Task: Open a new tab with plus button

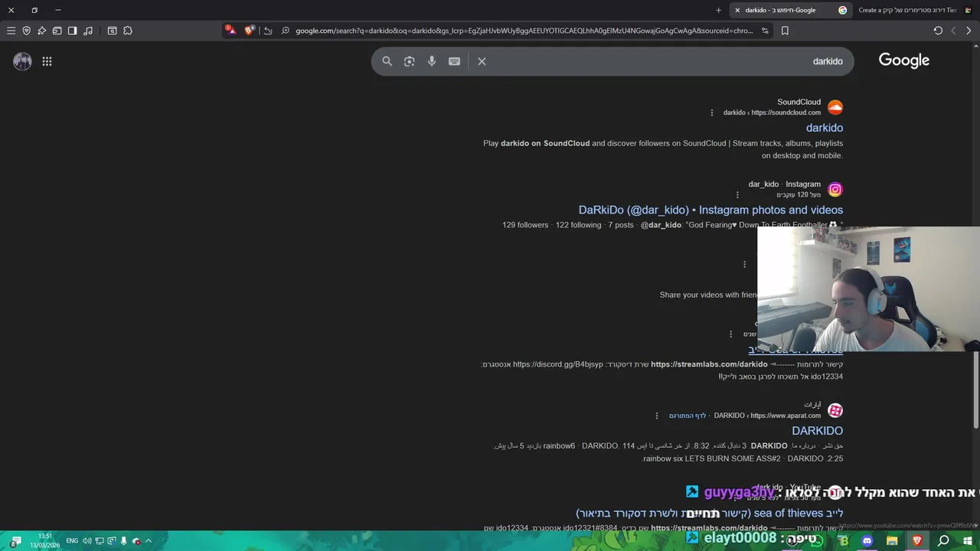Action: (x=718, y=10)
